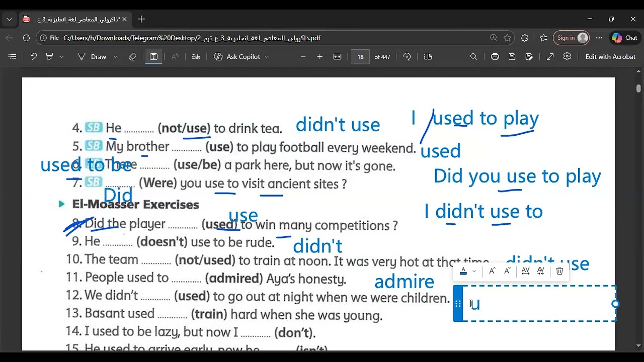
Task: Print the PDF document
Action: coord(495,57)
